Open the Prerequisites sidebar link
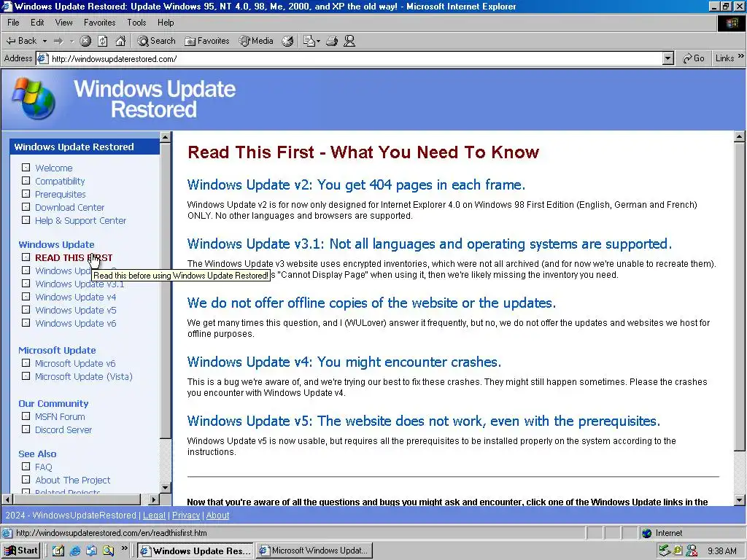 [61, 194]
